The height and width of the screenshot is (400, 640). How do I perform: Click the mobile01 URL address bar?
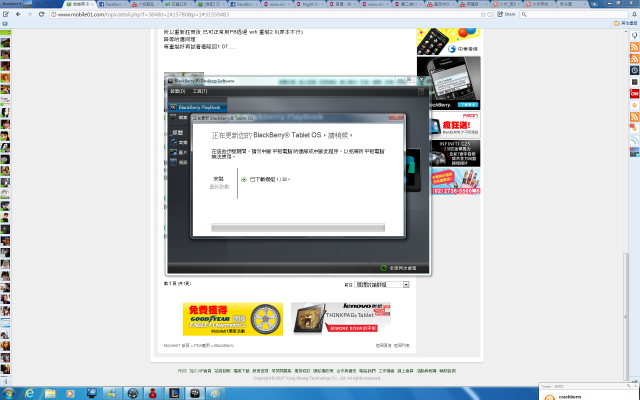[271, 14]
